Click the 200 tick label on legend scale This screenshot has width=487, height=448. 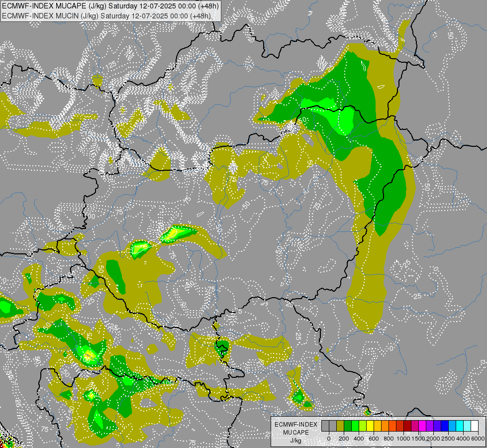[x=344, y=439]
